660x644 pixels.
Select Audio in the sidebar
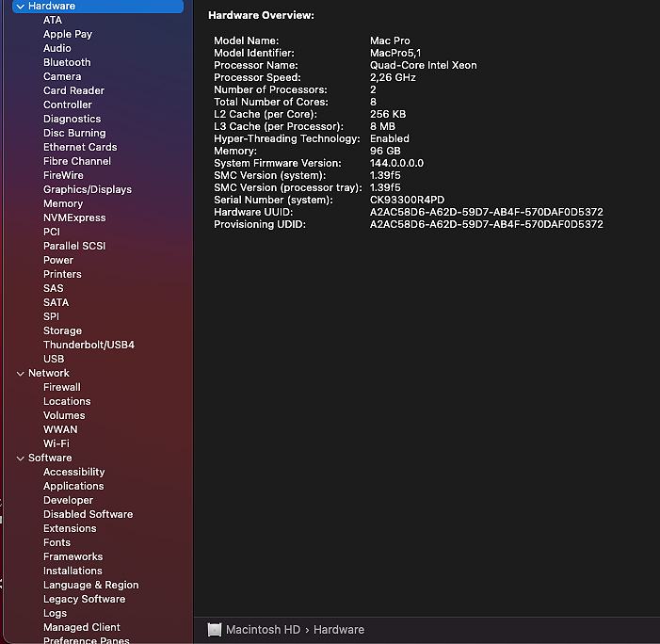(57, 48)
